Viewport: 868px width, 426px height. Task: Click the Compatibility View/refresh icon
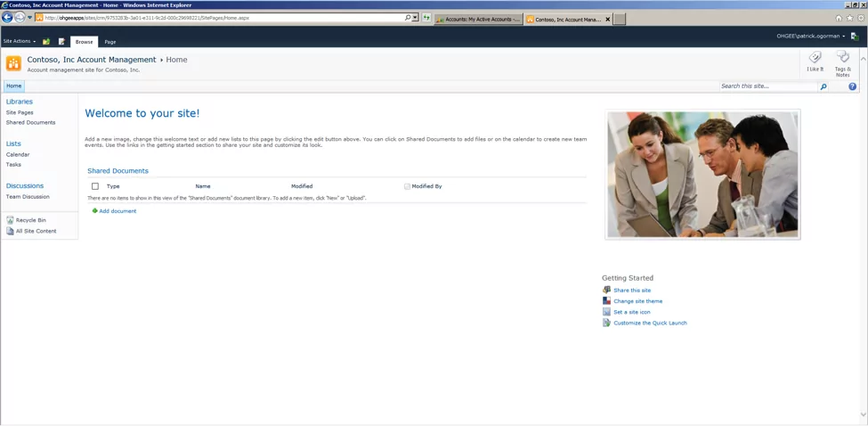point(426,18)
